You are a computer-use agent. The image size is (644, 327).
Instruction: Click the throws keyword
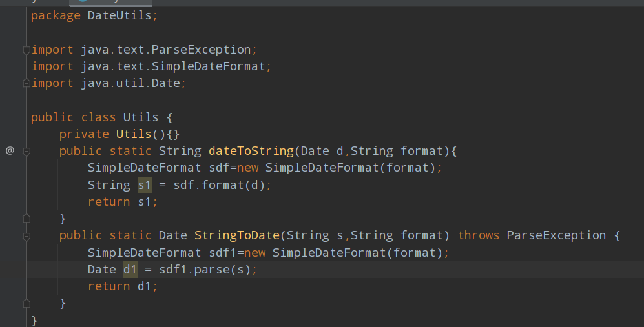click(478, 235)
